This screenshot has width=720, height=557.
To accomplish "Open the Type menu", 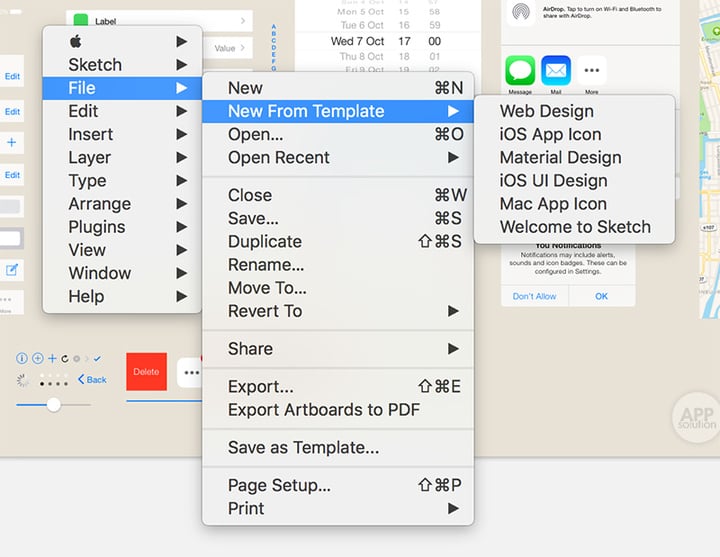I will [x=122, y=180].
